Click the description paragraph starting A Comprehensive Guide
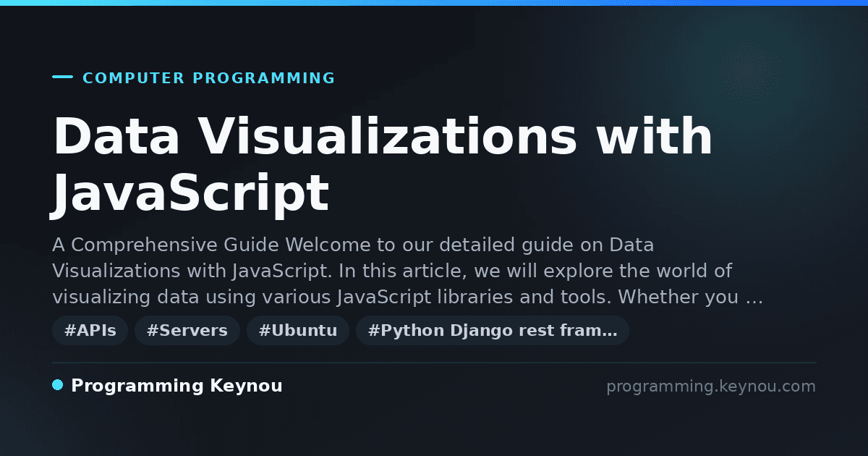The height and width of the screenshot is (456, 868). 408,271
